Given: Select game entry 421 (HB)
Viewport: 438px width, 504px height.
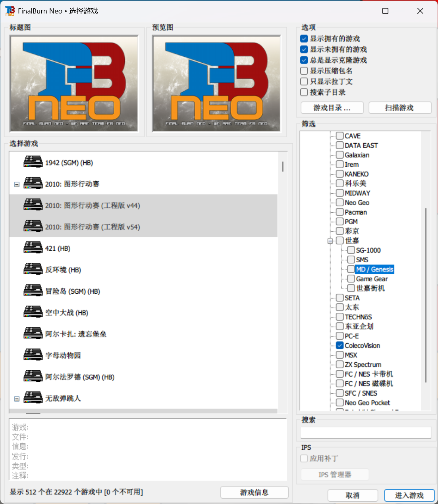Looking at the screenshot, I should [58, 248].
